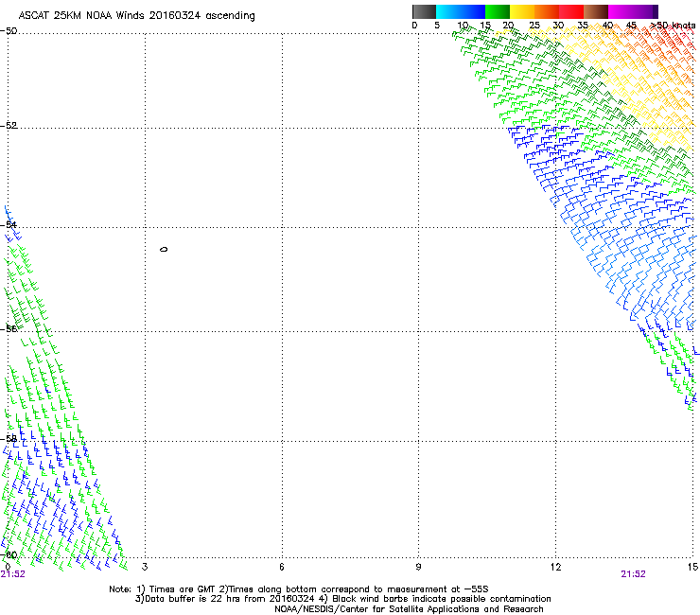Viewport: 700px width, 615px height.
Task: Click the '35' legend scale label
Action: (x=583, y=26)
